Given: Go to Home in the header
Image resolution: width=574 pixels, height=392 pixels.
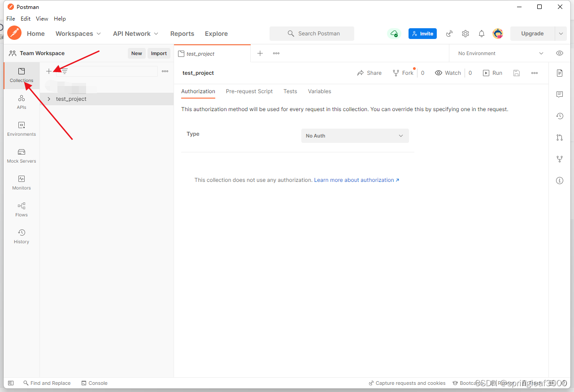Looking at the screenshot, I should (x=36, y=34).
